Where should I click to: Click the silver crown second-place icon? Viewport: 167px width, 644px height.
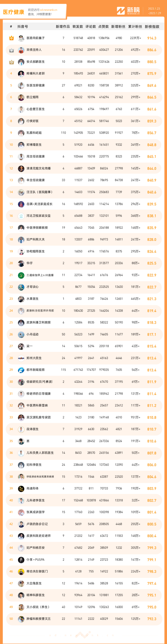(x=11, y=50)
